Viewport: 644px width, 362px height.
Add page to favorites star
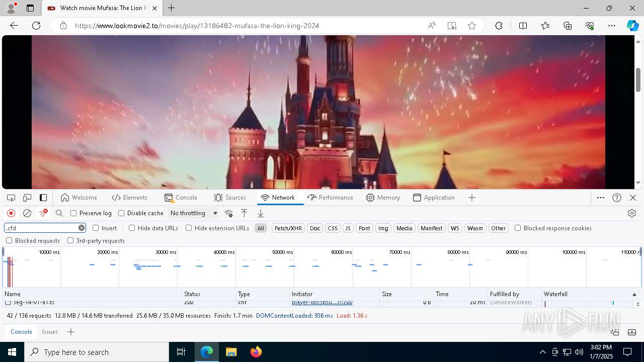point(472,26)
